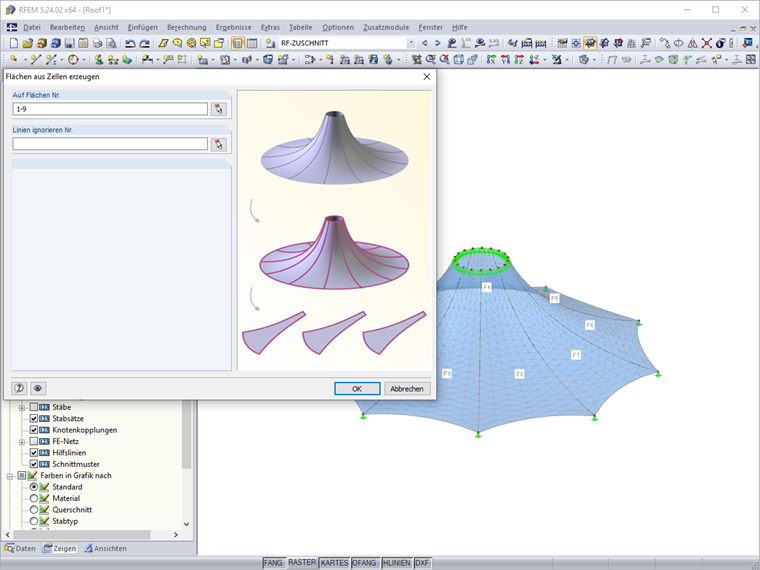The height and width of the screenshot is (570, 760).
Task: Switch to Daten navigator tab
Action: [20, 548]
